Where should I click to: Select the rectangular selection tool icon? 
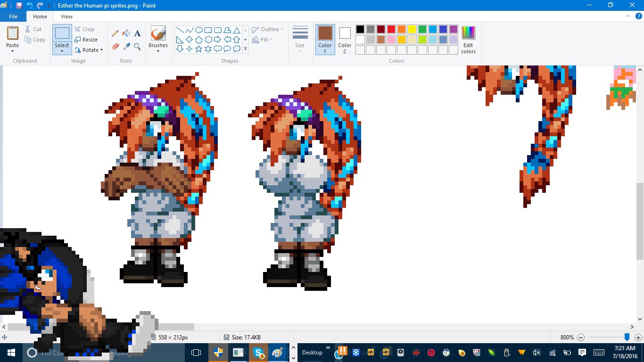click(62, 33)
